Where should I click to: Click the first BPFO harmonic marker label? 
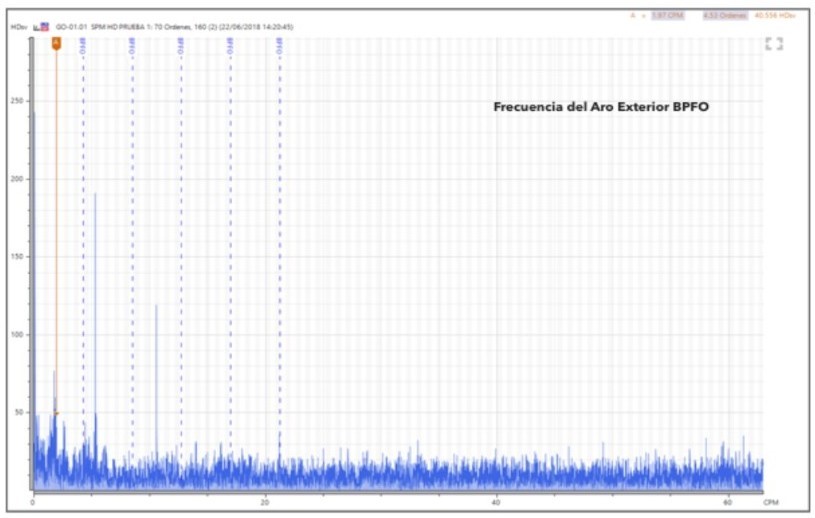[83, 44]
